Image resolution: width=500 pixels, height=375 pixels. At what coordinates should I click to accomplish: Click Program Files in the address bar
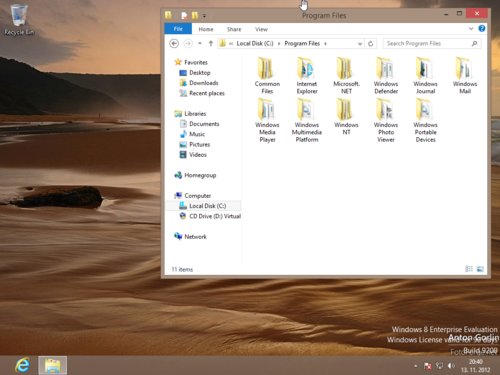coord(302,43)
